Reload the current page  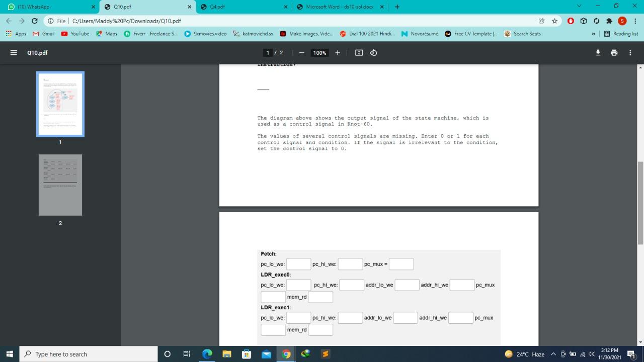point(34,21)
